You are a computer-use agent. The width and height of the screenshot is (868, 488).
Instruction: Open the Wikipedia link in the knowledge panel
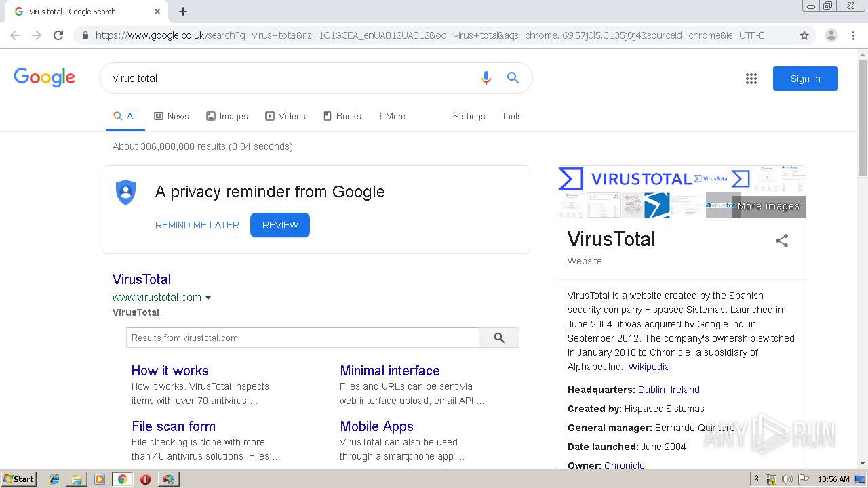(x=649, y=367)
